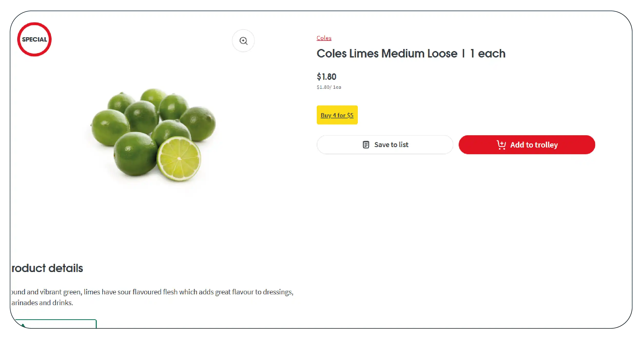This screenshot has height=339, width=644.
Task: Click the red SPECIAL badge
Action: 34,39
